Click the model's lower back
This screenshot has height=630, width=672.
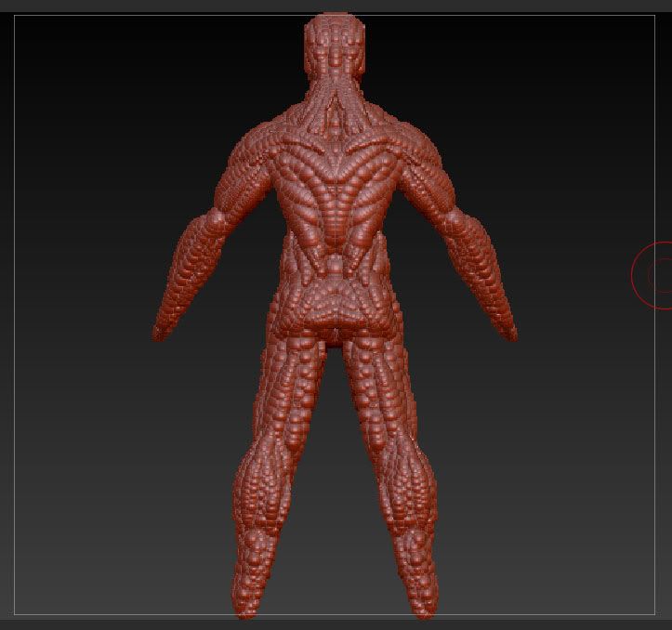(x=333, y=243)
